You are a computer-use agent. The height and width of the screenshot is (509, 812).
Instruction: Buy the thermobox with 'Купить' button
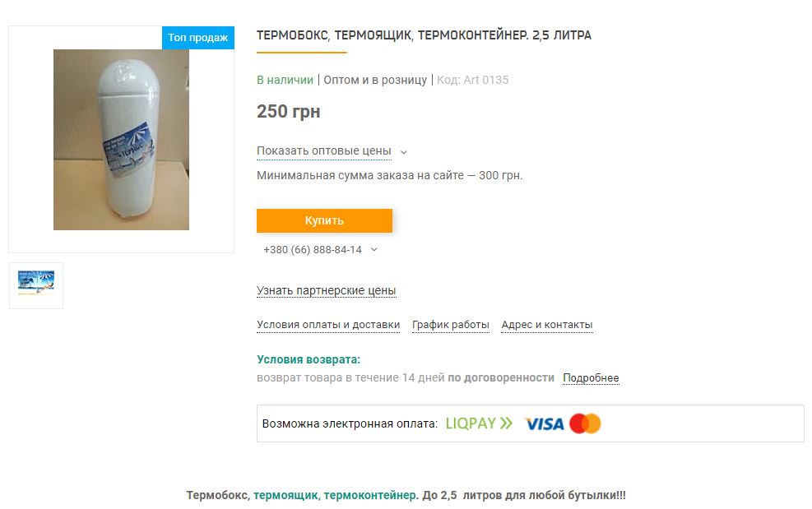[x=324, y=220]
